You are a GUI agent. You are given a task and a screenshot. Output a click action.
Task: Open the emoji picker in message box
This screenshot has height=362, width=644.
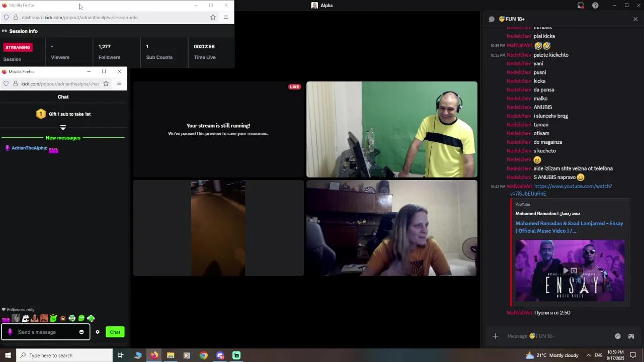click(82, 332)
